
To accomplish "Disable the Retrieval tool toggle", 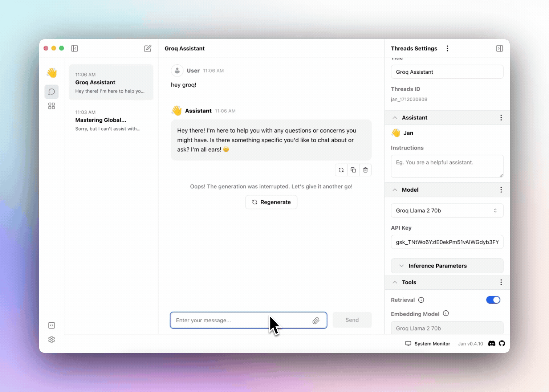I will [493, 300].
